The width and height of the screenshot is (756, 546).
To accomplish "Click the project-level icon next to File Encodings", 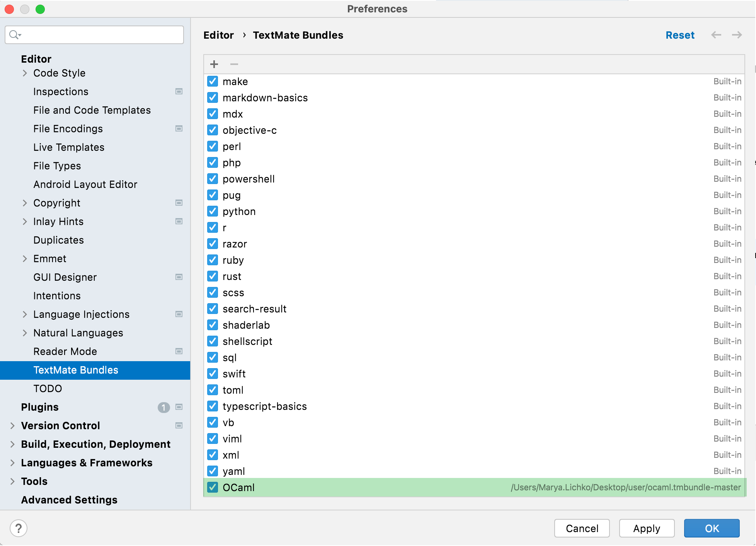I will tap(179, 129).
